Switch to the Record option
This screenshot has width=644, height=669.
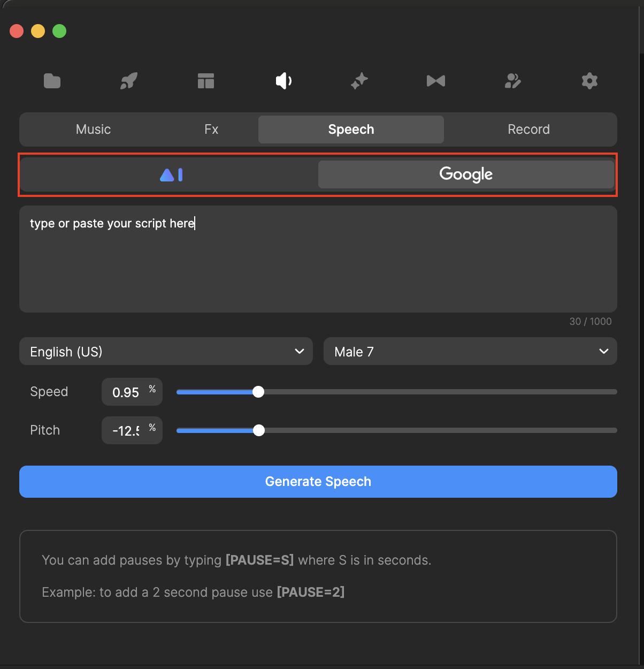528,129
